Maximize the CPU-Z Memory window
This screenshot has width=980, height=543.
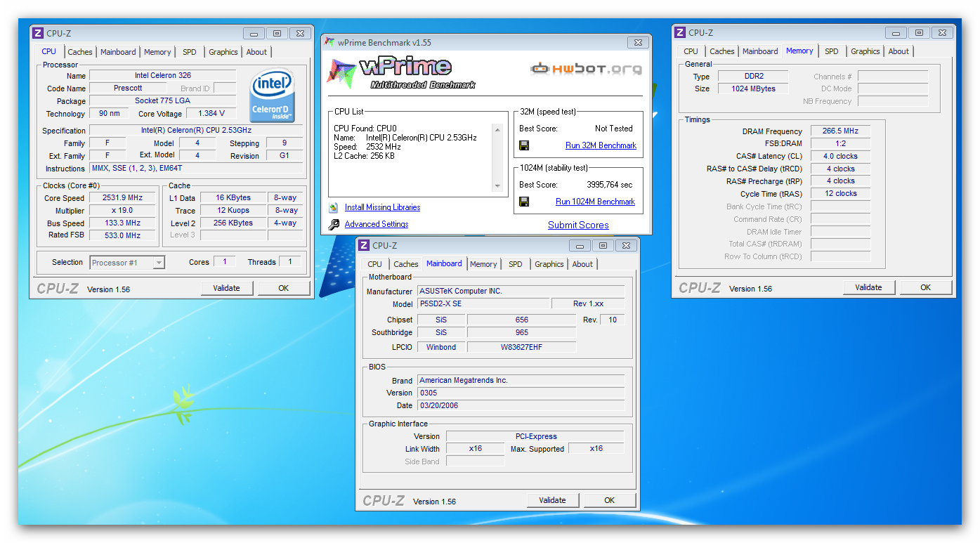[919, 32]
